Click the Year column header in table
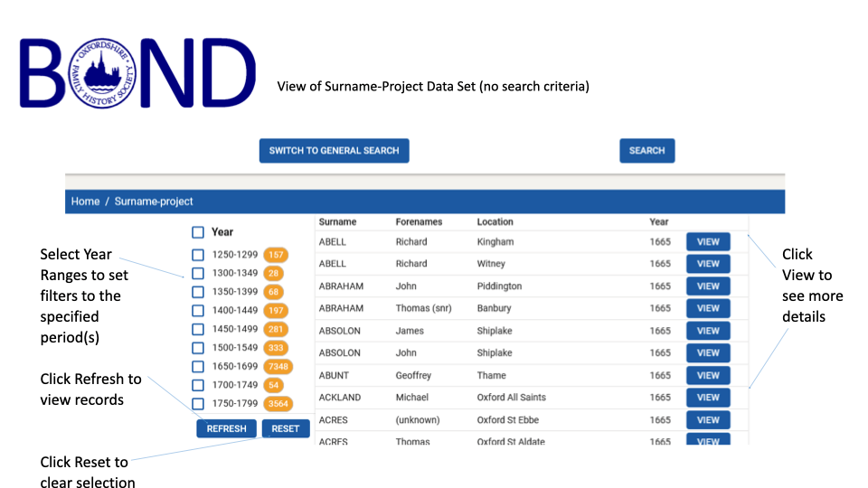868x488 pixels. pos(659,222)
